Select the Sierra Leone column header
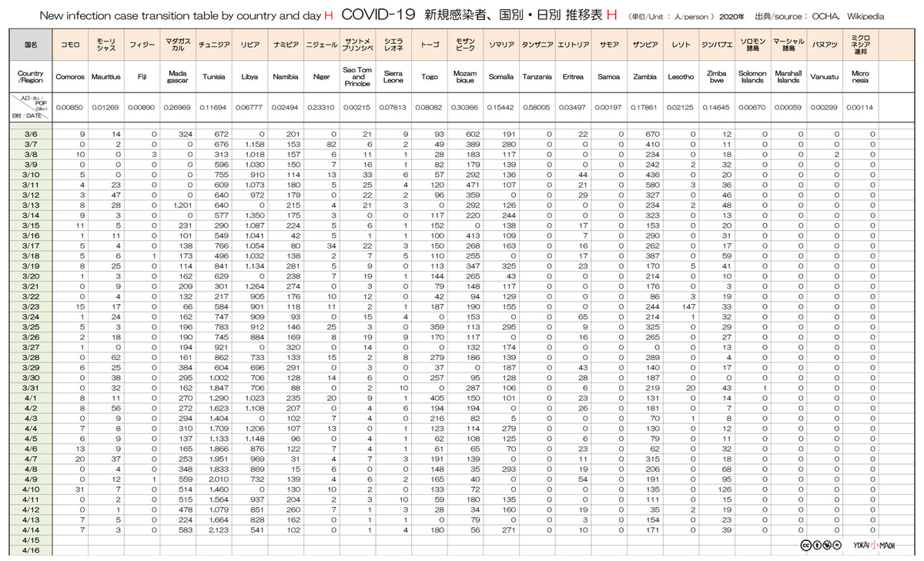Viewport: 924px width, 561px height. [x=393, y=77]
